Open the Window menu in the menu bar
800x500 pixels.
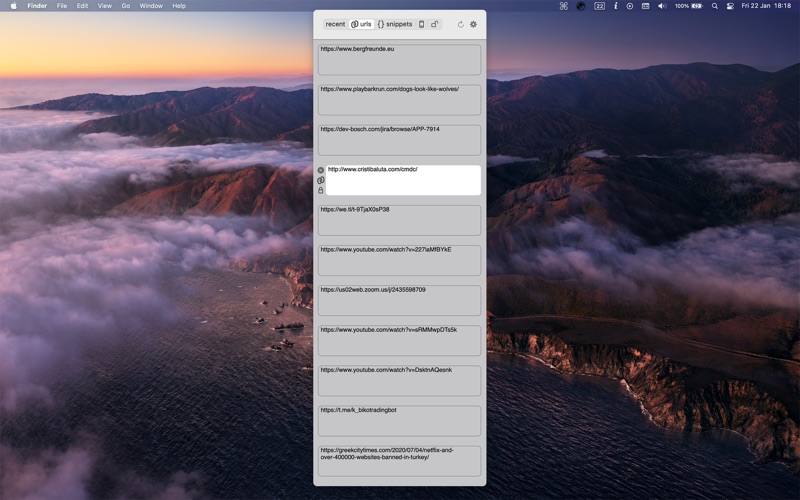coord(151,6)
